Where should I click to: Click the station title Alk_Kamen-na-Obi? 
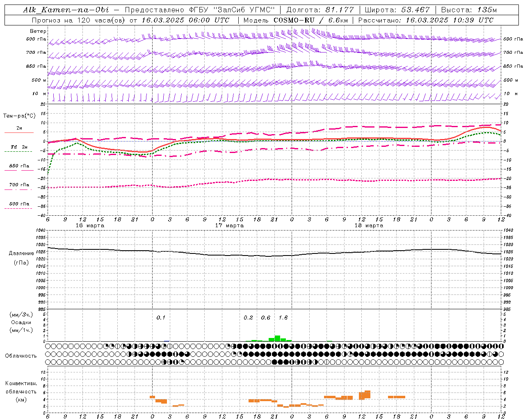(x=66, y=10)
